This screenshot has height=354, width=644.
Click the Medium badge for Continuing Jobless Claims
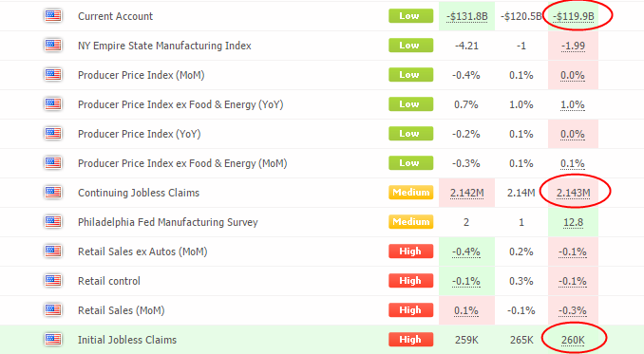pyautogui.click(x=410, y=193)
